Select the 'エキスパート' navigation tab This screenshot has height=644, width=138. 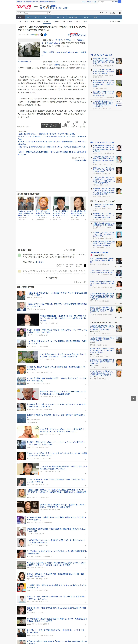tap(48, 17)
